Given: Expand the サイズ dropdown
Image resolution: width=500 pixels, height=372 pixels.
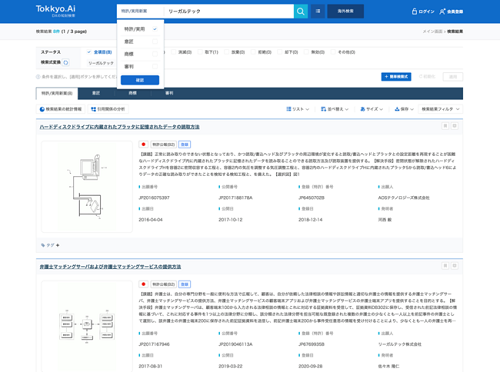Looking at the screenshot, I should pos(371,109).
